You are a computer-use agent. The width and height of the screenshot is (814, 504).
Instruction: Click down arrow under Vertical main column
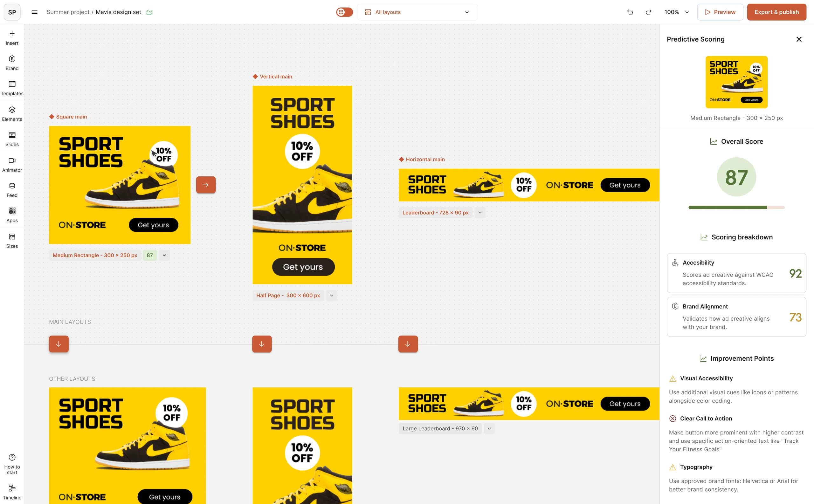point(262,344)
